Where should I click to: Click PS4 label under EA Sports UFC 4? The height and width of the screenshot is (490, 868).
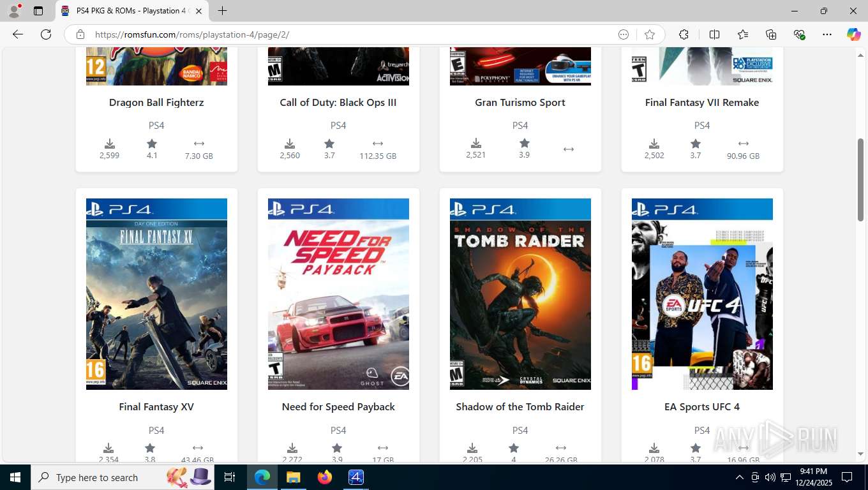(702, 430)
